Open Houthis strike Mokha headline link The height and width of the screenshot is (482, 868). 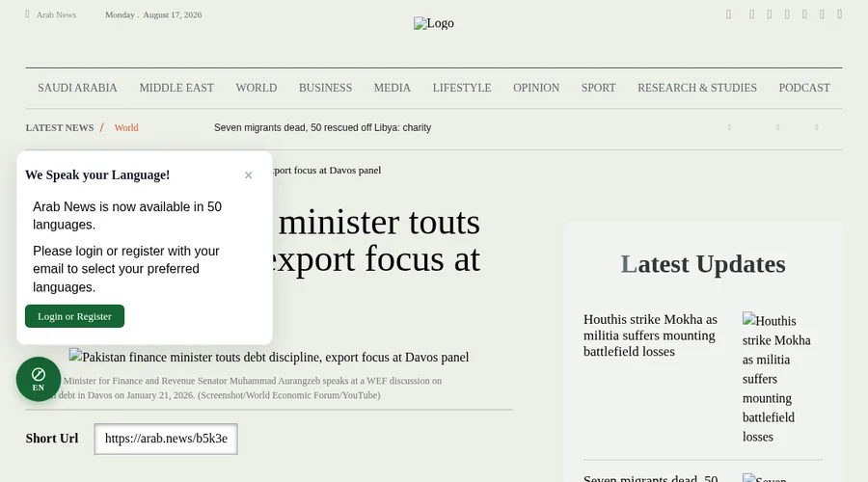click(x=650, y=335)
